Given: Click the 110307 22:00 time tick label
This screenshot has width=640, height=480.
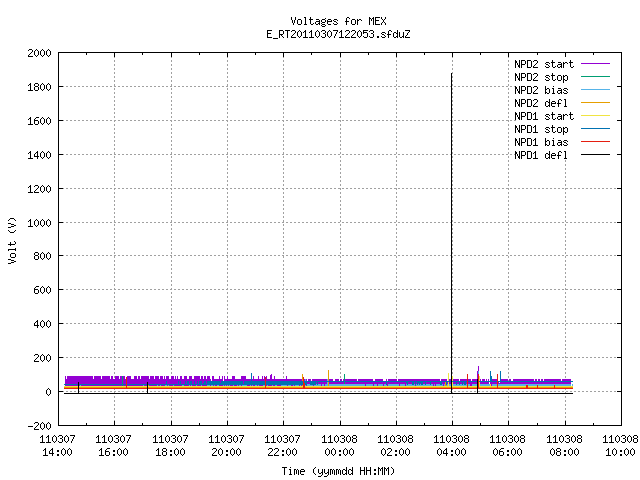Looking at the screenshot, I should click(282, 446).
